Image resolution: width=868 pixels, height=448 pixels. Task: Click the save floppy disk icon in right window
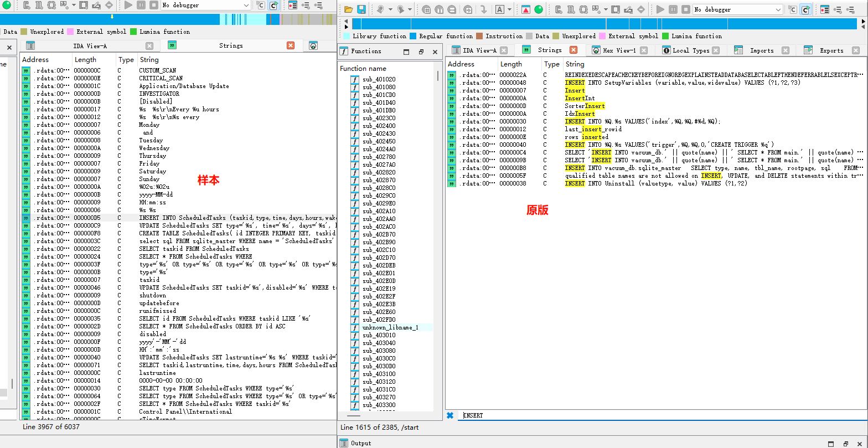point(361,9)
